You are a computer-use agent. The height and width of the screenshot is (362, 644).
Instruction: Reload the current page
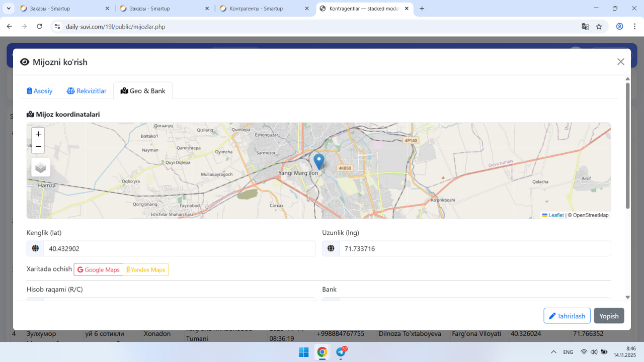point(40,27)
